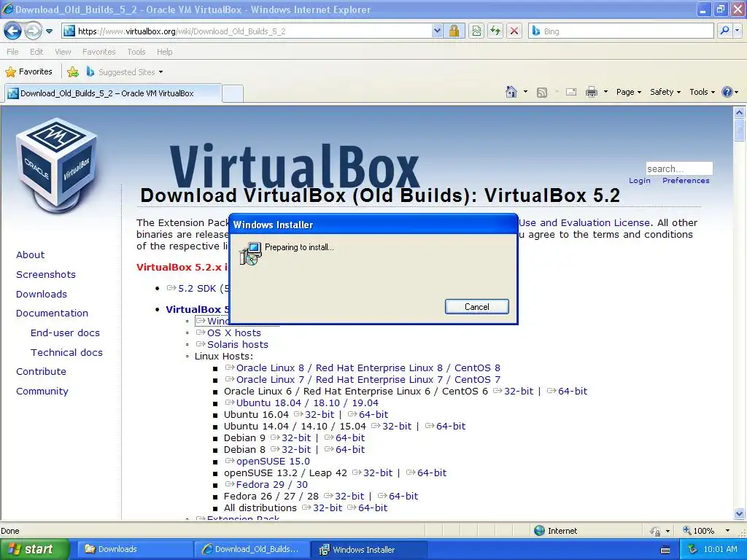Open the Screenshots sidebar link
Image resolution: width=747 pixels, height=560 pixels.
click(x=46, y=274)
